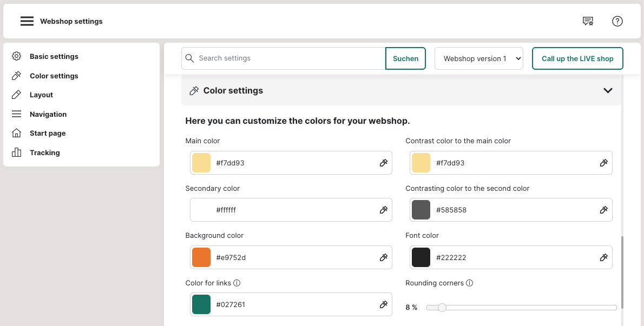Open Basic settings in the sidebar
This screenshot has height=326, width=644.
(x=54, y=56)
